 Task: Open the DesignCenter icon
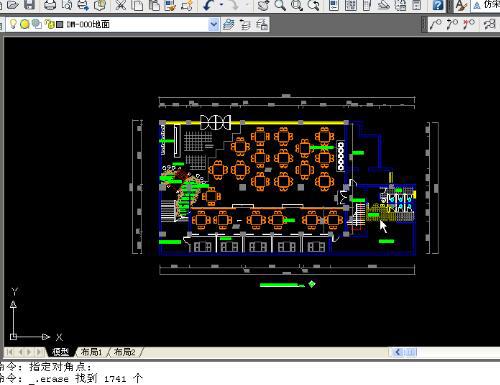[350, 5]
